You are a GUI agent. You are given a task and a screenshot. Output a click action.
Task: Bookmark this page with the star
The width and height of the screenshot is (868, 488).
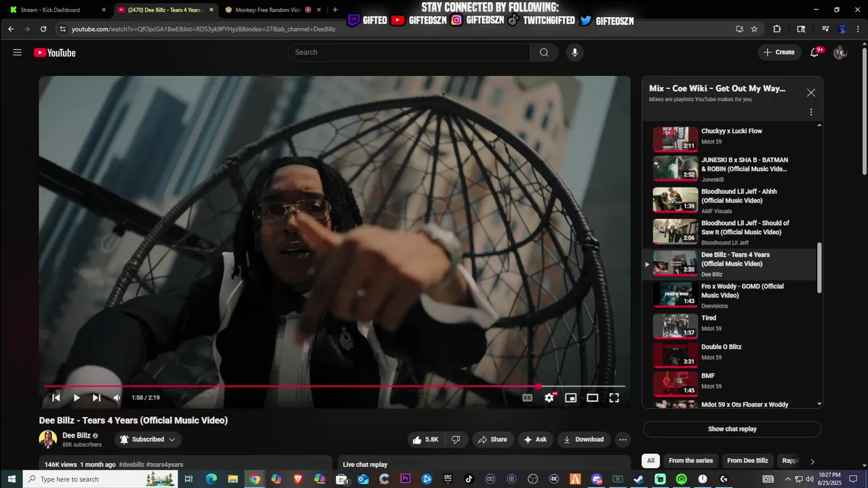[x=754, y=29]
